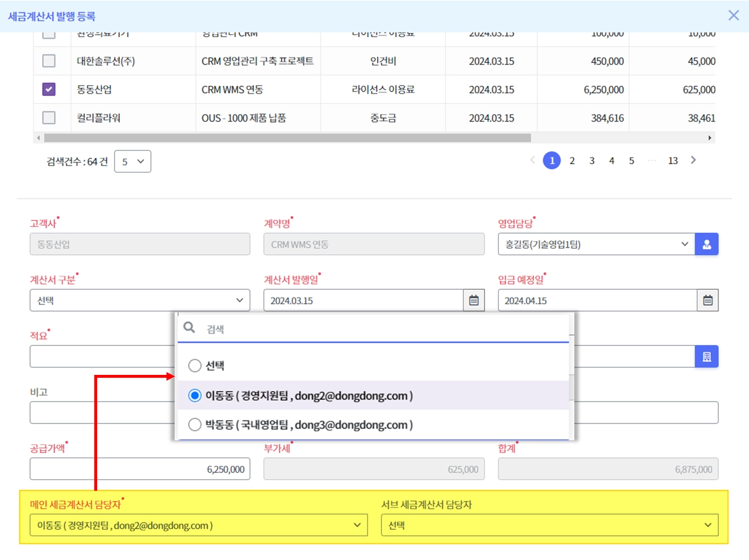Check the 대한솔루션(주) row checkbox
Screen dimensions: 749x560
click(x=49, y=61)
